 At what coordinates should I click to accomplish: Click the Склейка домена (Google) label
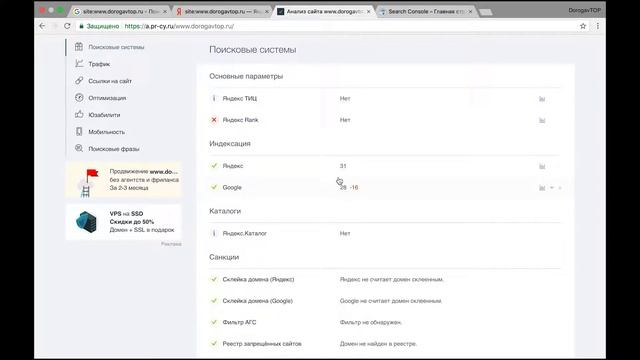click(258, 301)
